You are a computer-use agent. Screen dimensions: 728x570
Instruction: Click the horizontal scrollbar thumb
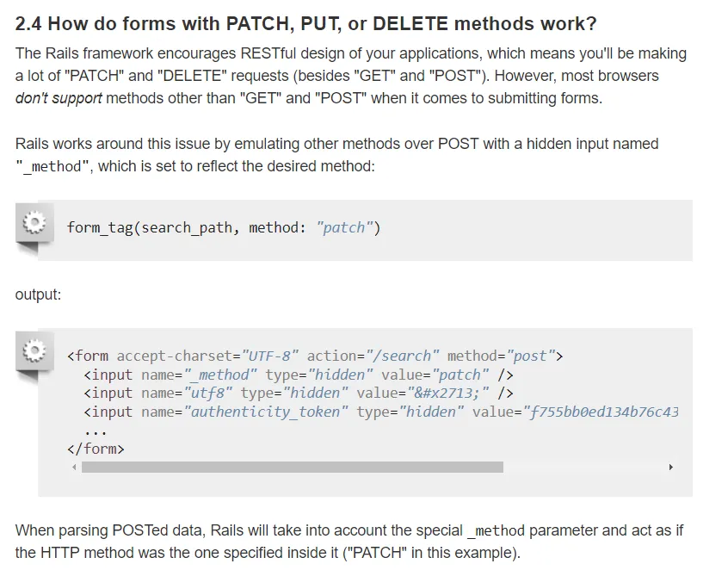tap(292, 468)
